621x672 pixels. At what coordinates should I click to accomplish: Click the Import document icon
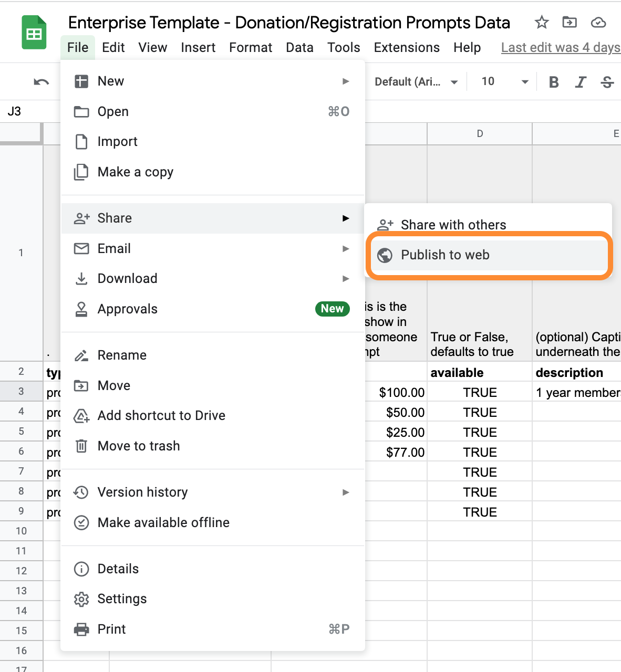[81, 142]
